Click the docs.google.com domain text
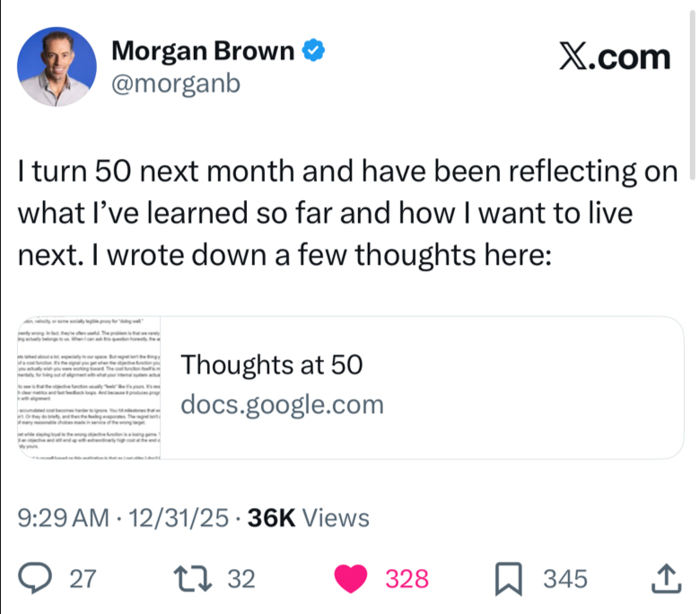700x614 pixels. click(x=282, y=405)
